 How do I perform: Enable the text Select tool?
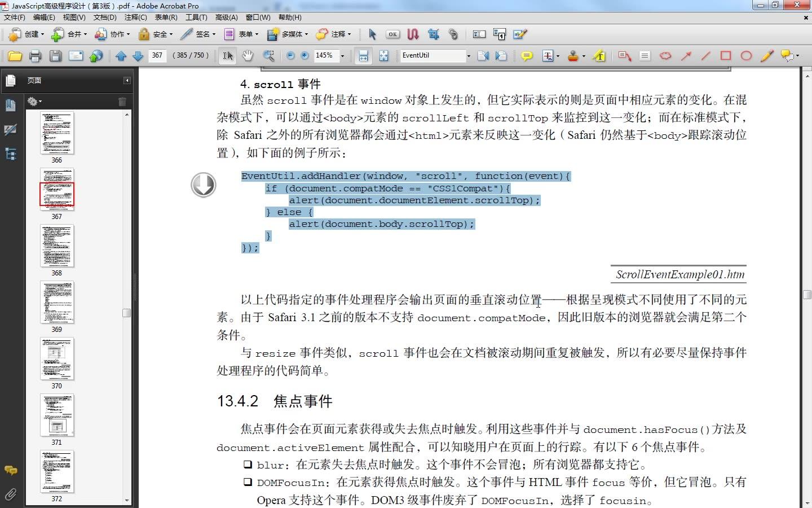tap(227, 55)
